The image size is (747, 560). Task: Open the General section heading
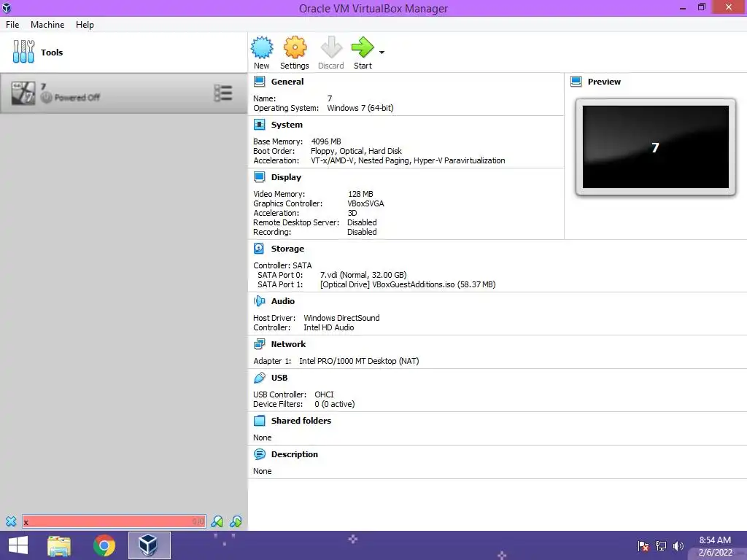(x=287, y=82)
